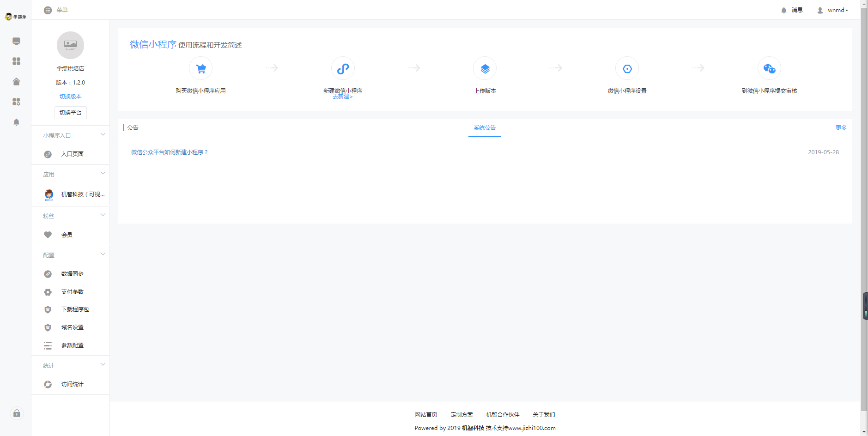This screenshot has width=868, height=436.
Task: Click the store avatar placeholder image
Action: (70, 45)
